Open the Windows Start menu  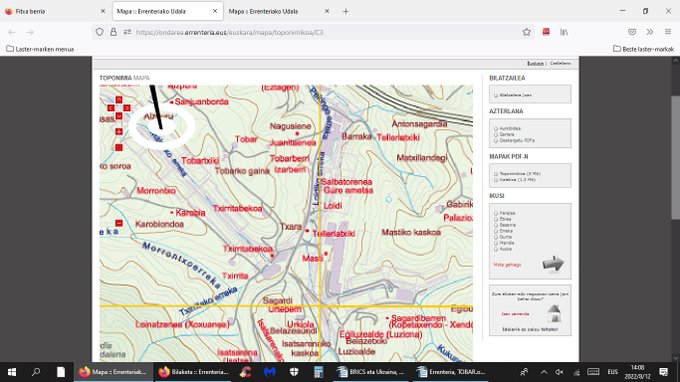12,372
